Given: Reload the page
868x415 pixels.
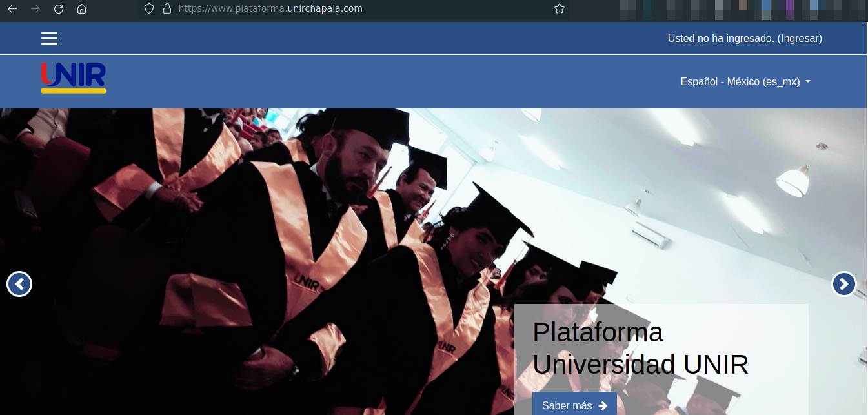Looking at the screenshot, I should (x=59, y=8).
